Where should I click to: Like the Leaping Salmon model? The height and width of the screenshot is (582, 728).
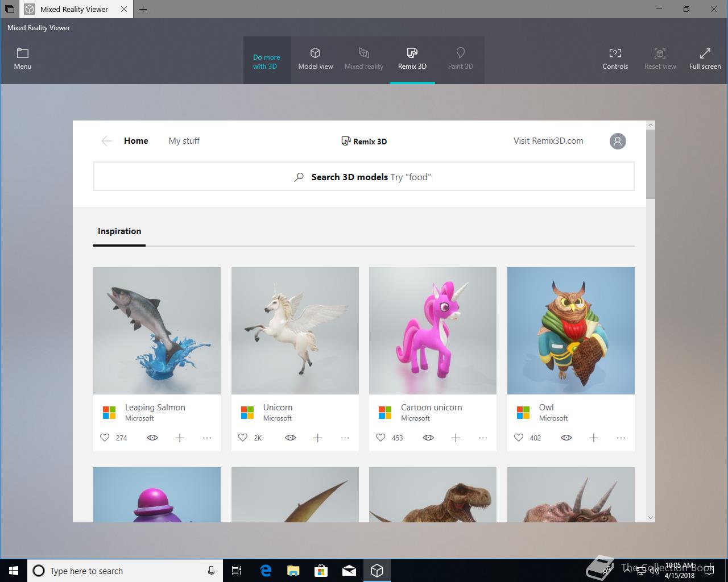pyautogui.click(x=105, y=438)
